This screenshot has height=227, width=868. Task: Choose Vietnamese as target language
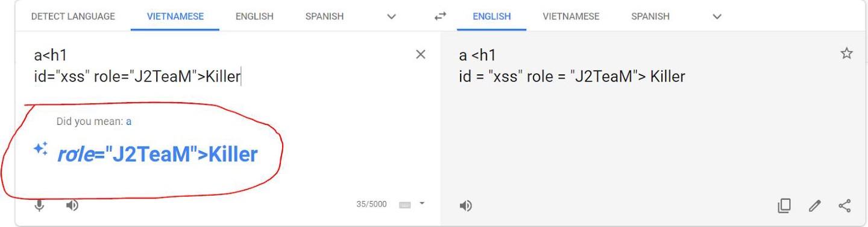point(571,16)
